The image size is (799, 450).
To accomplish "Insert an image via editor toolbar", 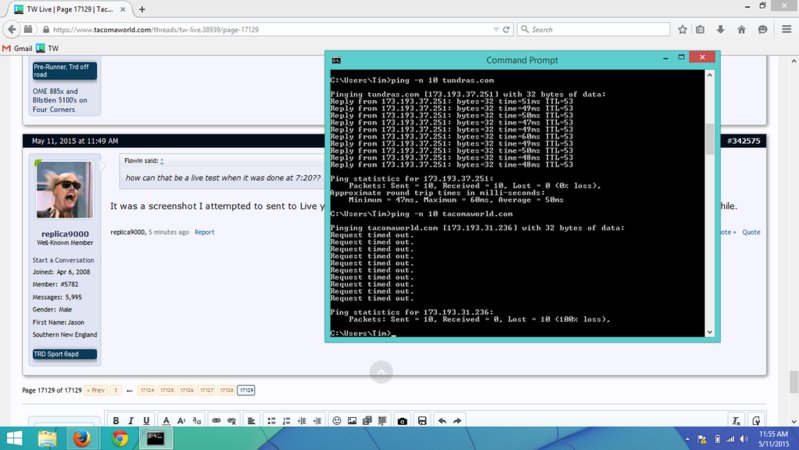I will tap(352, 420).
